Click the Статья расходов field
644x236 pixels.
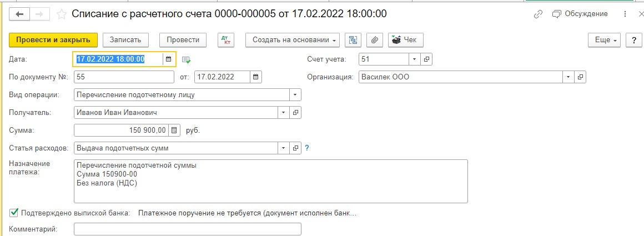[176, 148]
